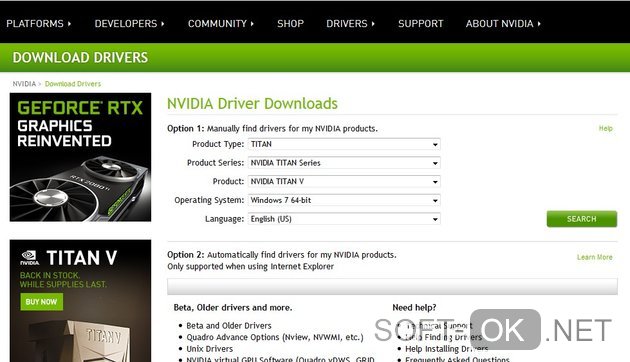This screenshot has height=362, width=630.
Task: Click the Option 2 auto-detect bar
Action: click(x=392, y=286)
